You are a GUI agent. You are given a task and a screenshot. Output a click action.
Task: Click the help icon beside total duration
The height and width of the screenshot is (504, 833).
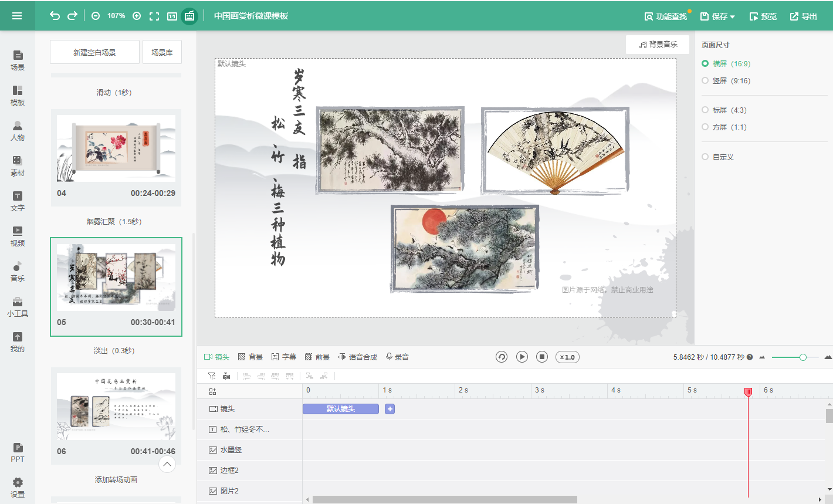click(750, 357)
